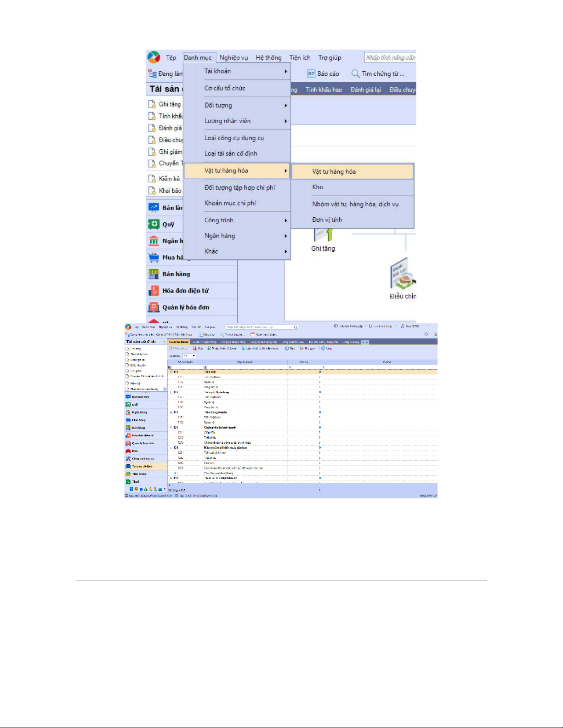Open the Giúp help icon
Image resolution: width=563 pixels, height=728 pixels.
tap(323, 349)
